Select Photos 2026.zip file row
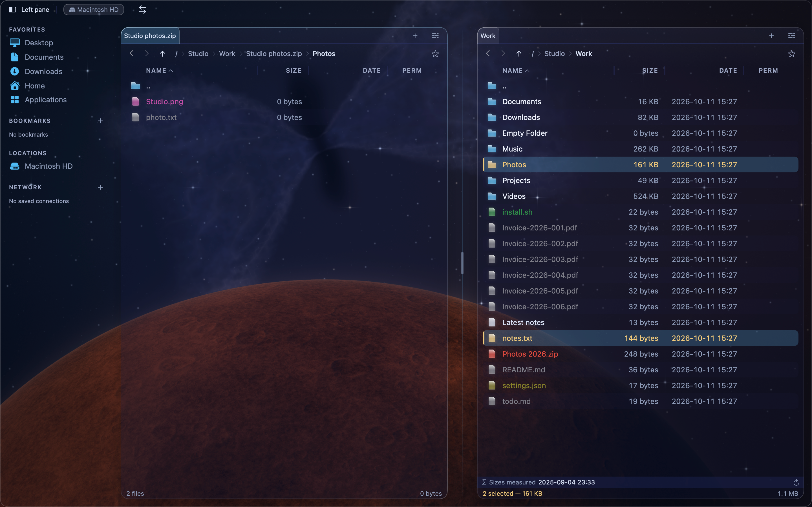The image size is (812, 507). 640,354
